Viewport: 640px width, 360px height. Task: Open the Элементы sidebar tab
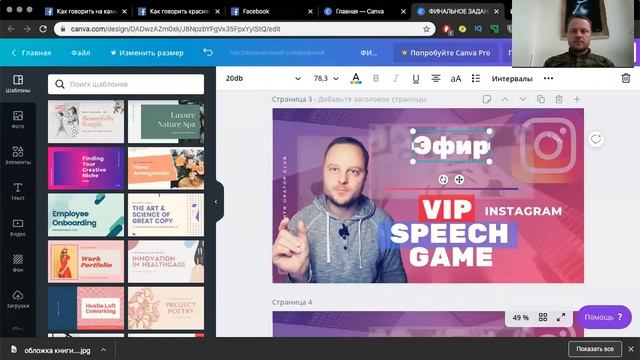click(18, 156)
